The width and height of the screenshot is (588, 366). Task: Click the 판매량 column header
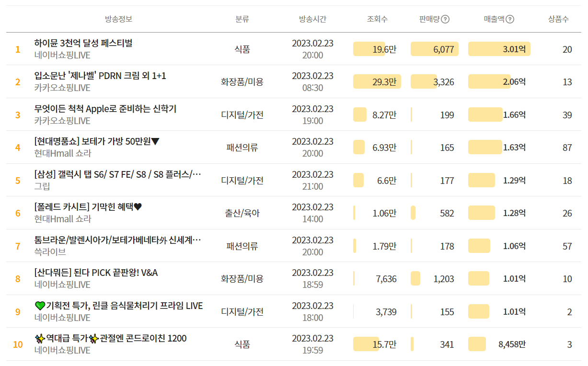(x=429, y=19)
